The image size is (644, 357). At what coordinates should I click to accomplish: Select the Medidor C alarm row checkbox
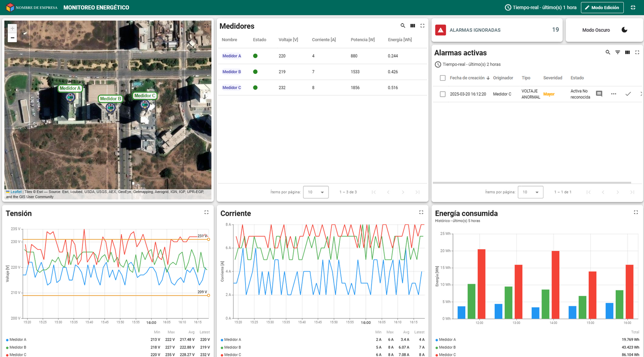click(x=443, y=94)
